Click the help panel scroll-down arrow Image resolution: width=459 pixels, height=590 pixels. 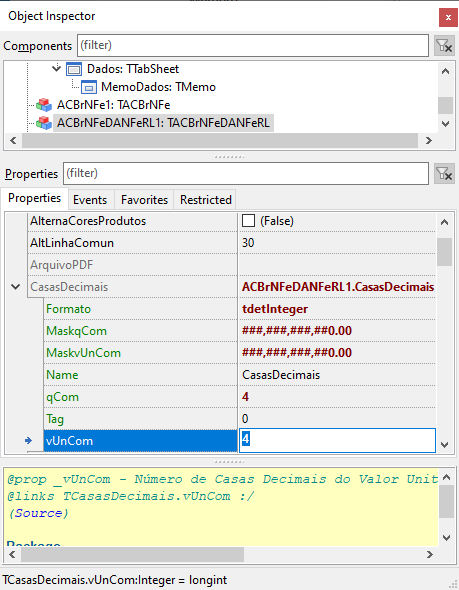click(447, 538)
